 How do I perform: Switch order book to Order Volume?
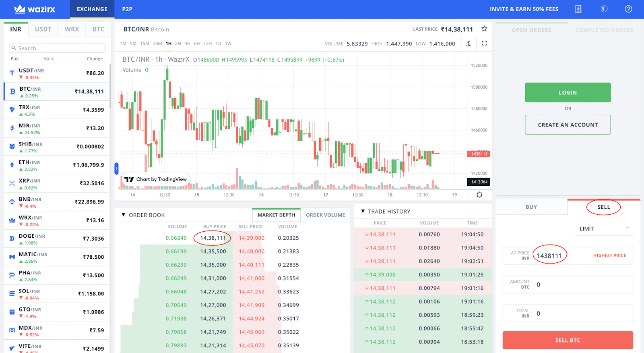325,215
